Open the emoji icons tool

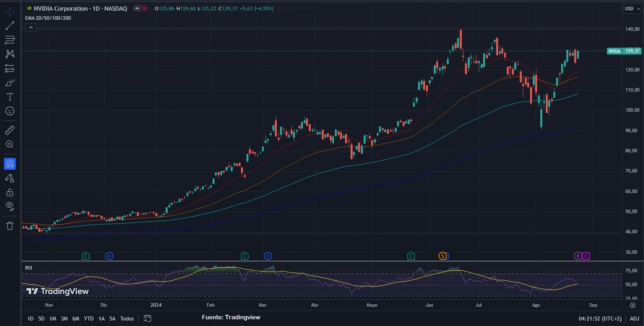coord(10,111)
